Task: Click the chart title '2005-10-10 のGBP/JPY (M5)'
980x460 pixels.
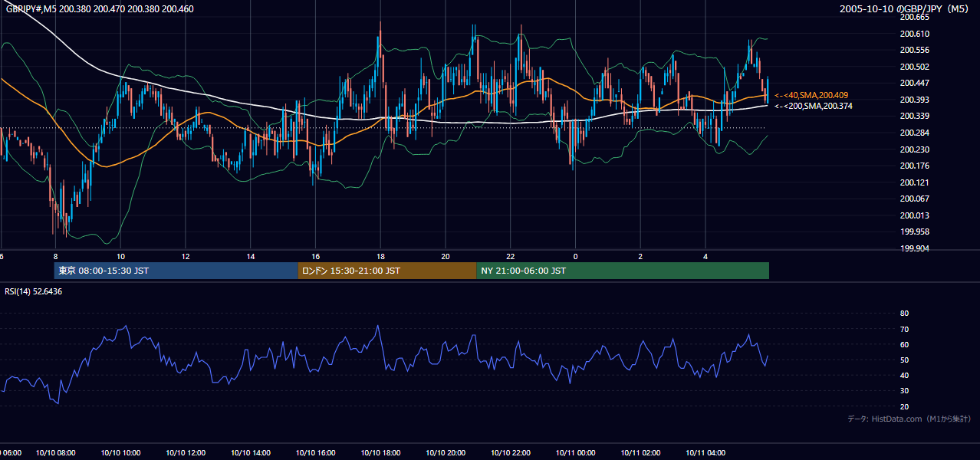Action: pos(906,9)
